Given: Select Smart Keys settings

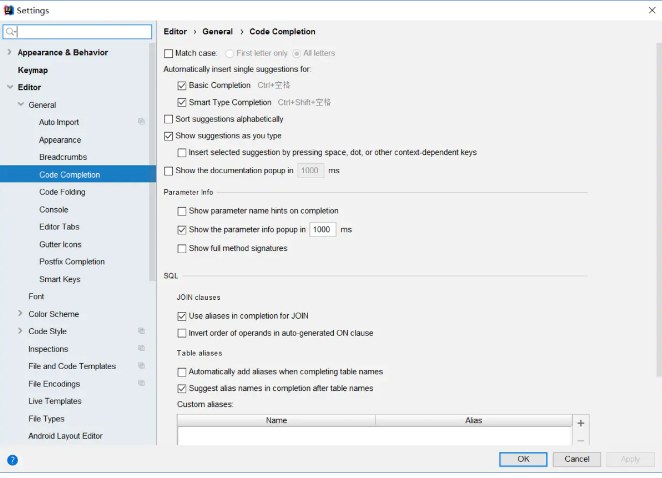Looking at the screenshot, I should (x=60, y=279).
